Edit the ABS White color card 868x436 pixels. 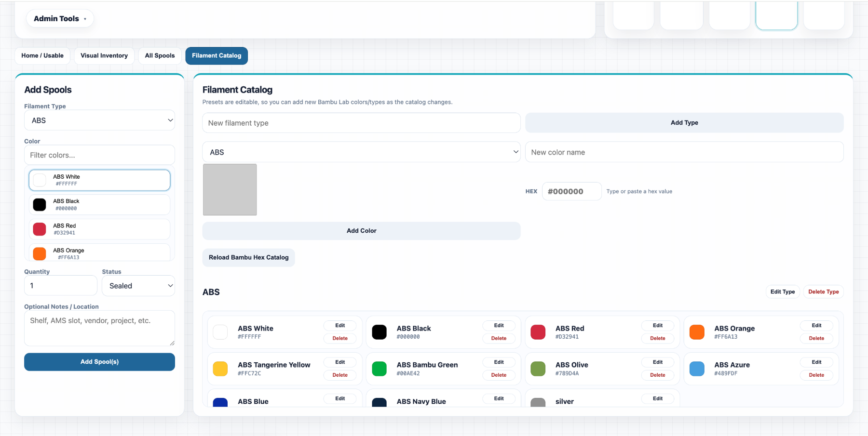click(340, 326)
